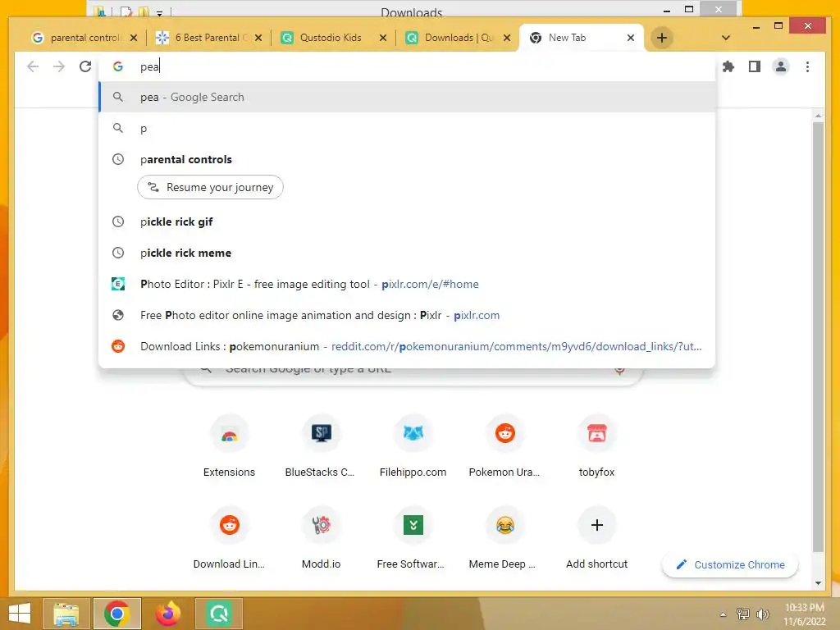The height and width of the screenshot is (630, 840).
Task: Open the profile avatar menu
Action: point(781,66)
